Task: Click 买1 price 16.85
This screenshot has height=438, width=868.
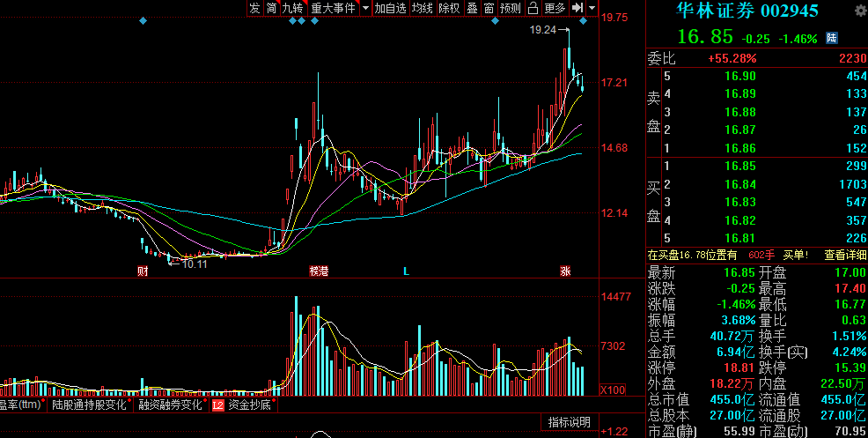Action: (740, 166)
